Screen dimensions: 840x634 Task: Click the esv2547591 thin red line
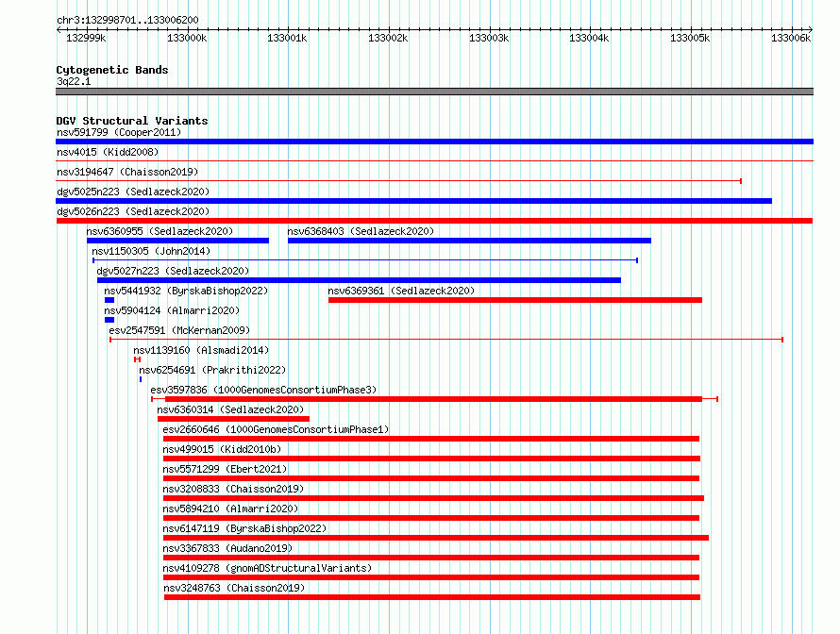446,340
